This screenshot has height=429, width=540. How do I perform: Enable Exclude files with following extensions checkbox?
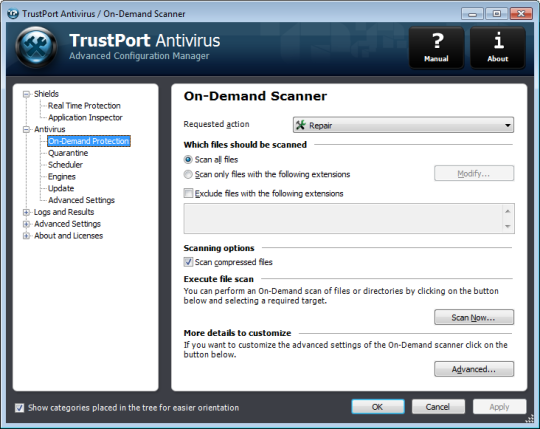(x=188, y=193)
